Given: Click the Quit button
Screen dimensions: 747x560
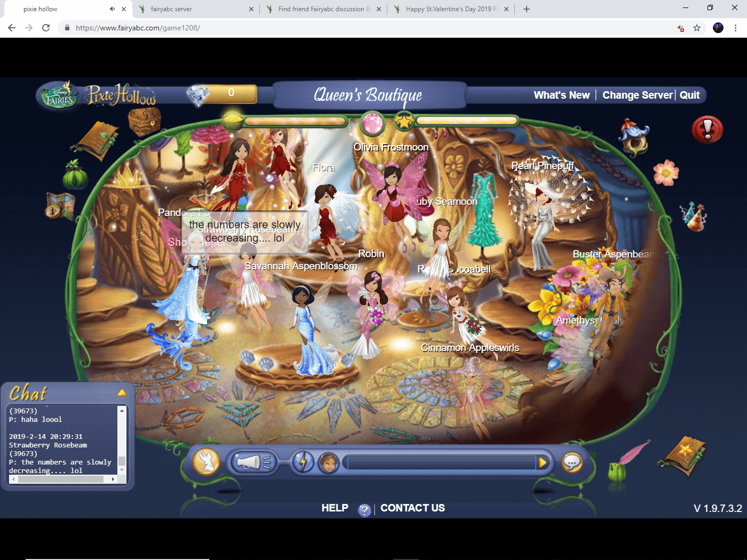Looking at the screenshot, I should [690, 95].
